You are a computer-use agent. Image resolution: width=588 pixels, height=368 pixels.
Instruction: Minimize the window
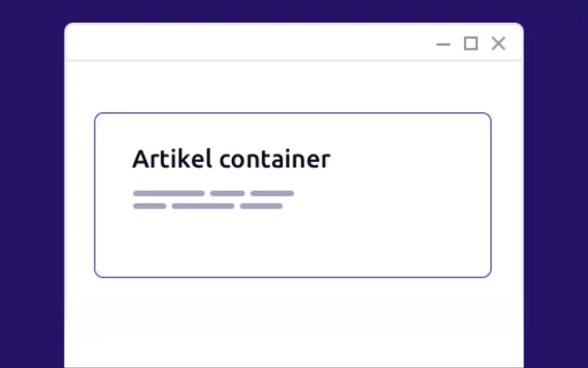pos(443,44)
